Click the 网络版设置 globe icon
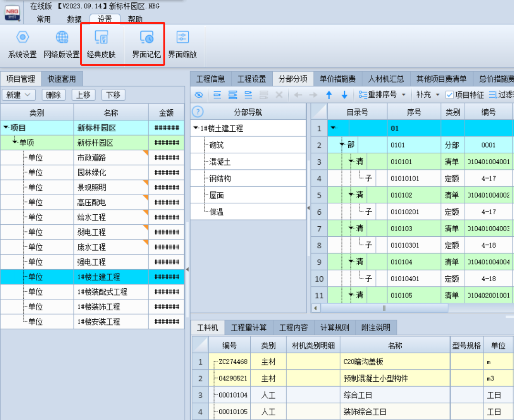Screen dimensions: 514x420 point(62,37)
